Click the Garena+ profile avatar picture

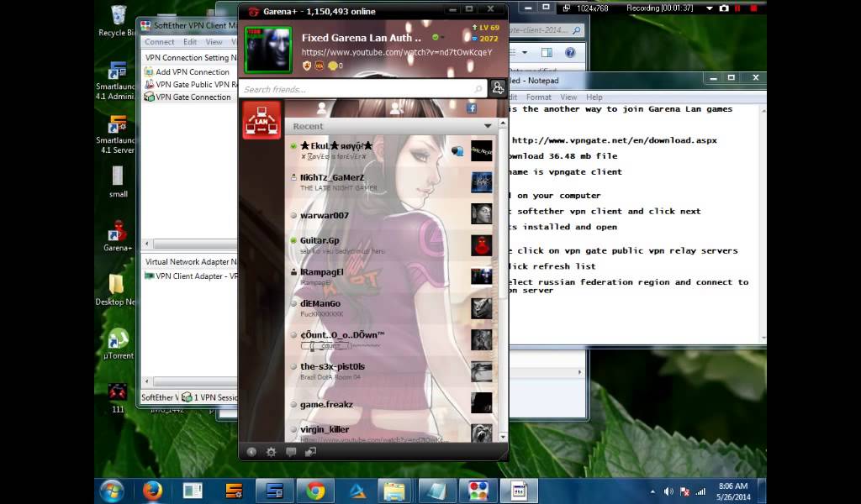tap(268, 50)
